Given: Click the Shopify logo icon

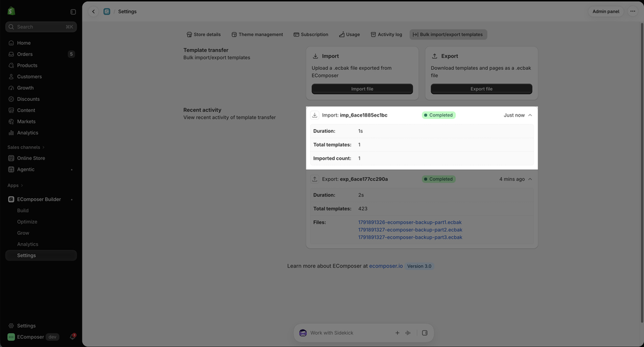Looking at the screenshot, I should (11, 11).
